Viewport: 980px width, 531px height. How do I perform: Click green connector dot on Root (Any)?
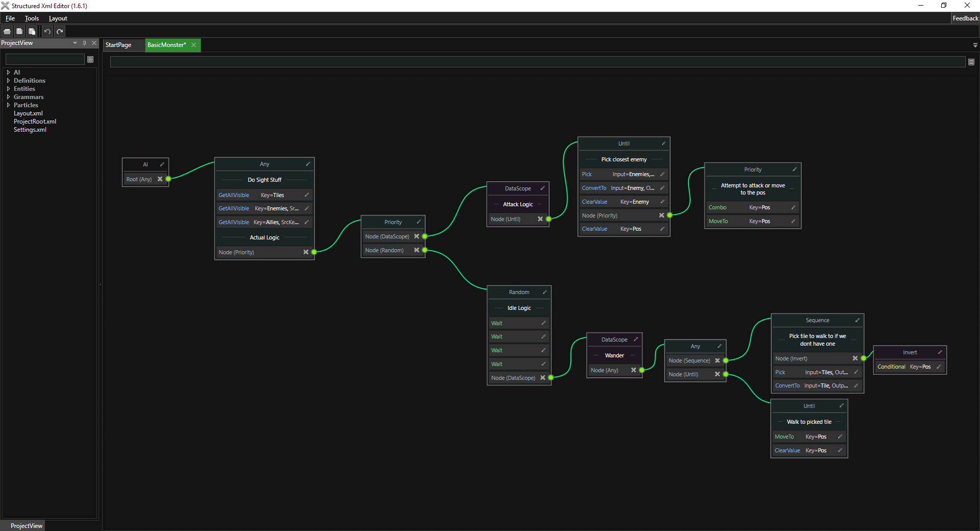pyautogui.click(x=168, y=179)
